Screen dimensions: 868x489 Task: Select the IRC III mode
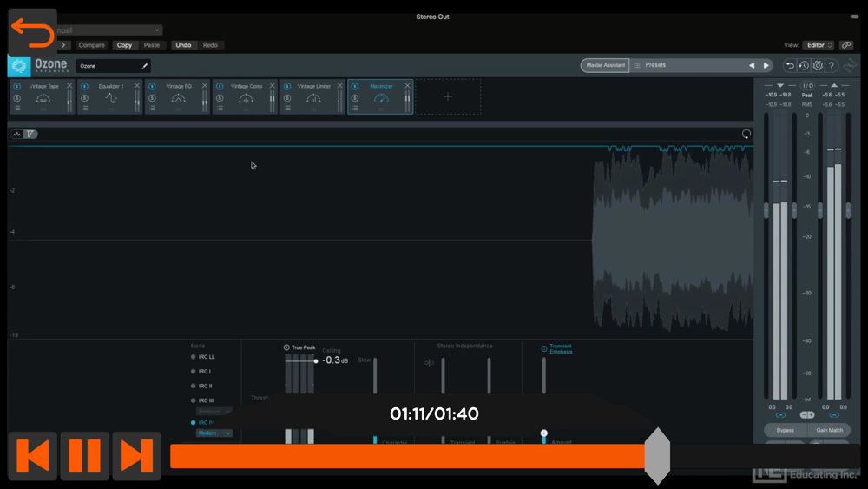[202, 400]
